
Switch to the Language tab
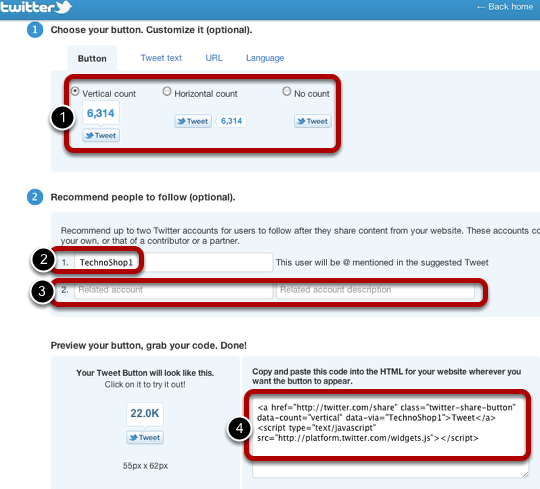tap(265, 58)
